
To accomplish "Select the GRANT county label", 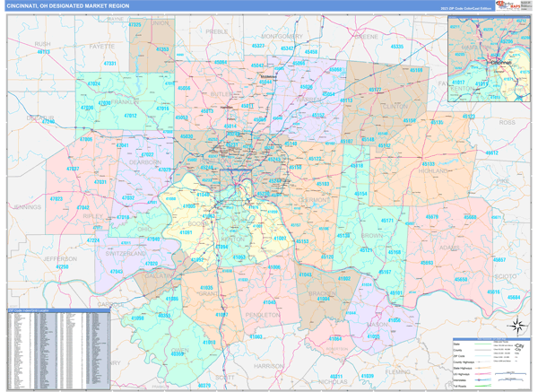I will (208, 294).
